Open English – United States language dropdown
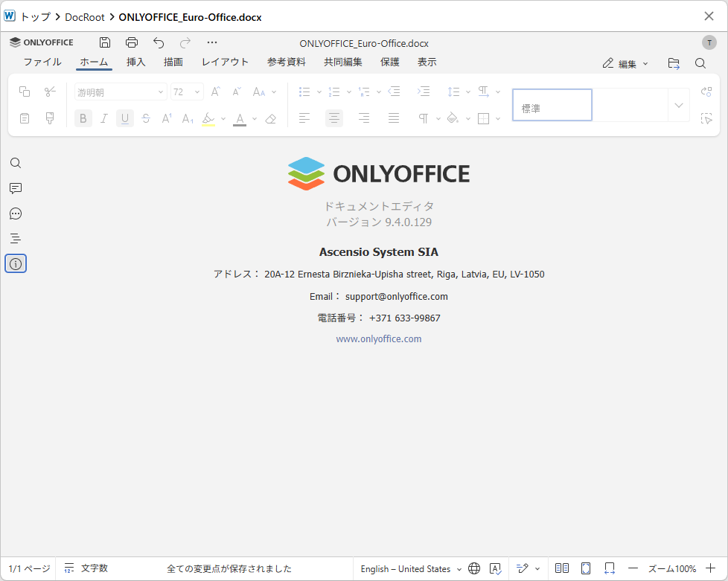Screen dimensions: 728x581 [x=411, y=569]
